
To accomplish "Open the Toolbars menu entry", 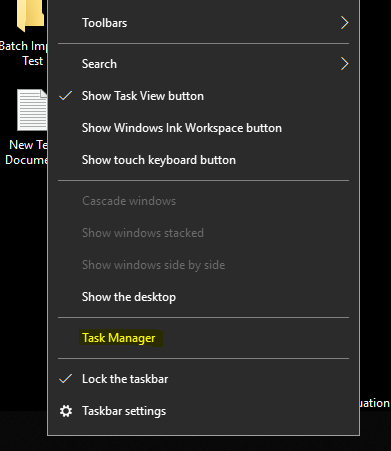I will click(203, 23).
